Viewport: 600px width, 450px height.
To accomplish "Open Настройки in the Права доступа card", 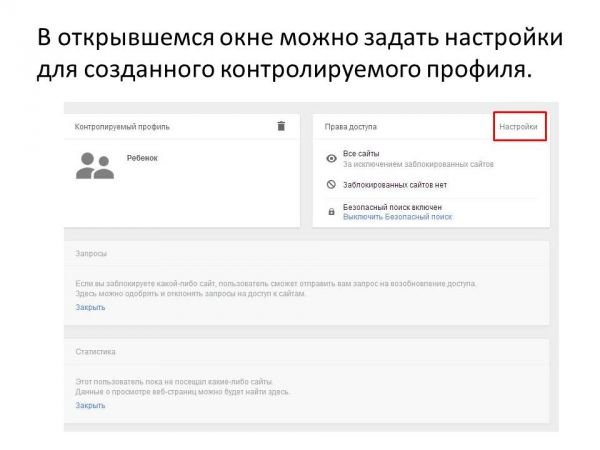I will pos(519,127).
